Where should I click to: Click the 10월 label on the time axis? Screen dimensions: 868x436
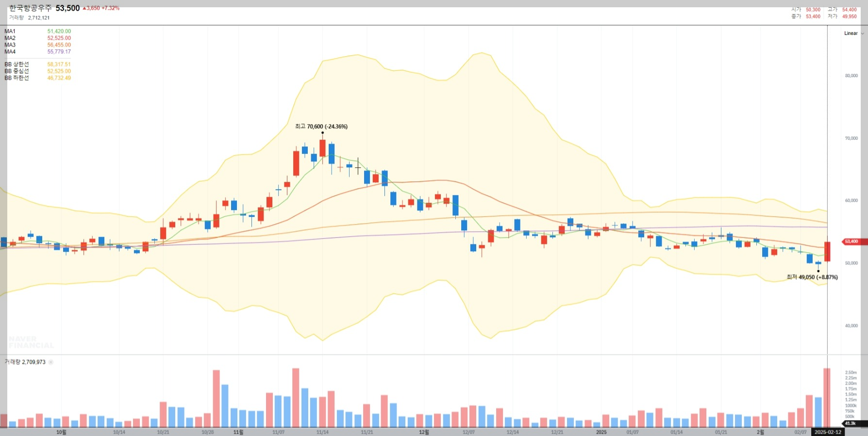[x=61, y=432]
